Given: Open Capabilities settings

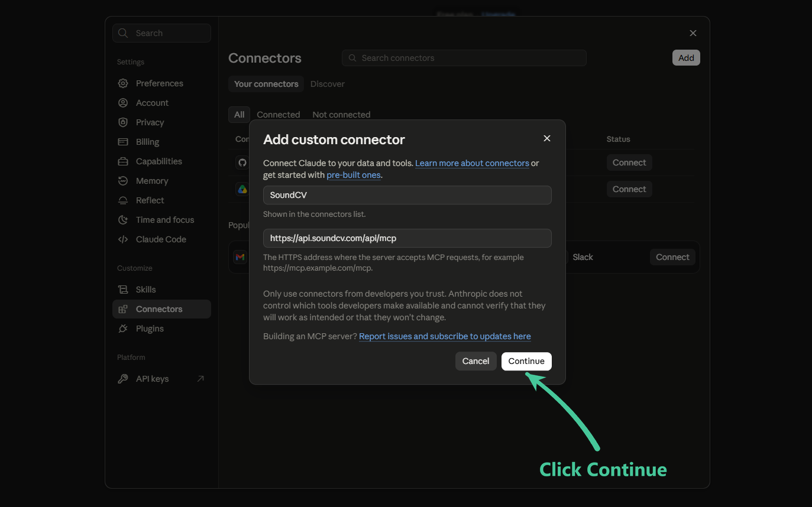Looking at the screenshot, I should pyautogui.click(x=161, y=161).
